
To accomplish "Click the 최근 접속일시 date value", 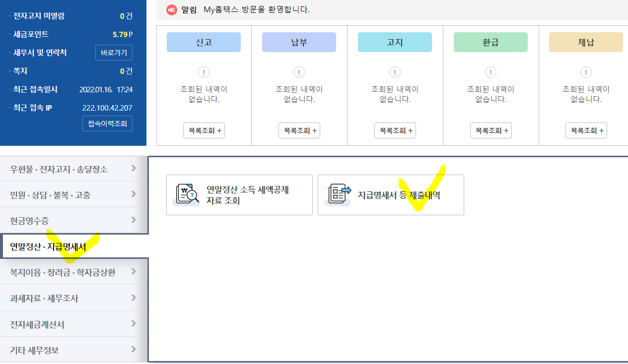I will click(x=106, y=89).
